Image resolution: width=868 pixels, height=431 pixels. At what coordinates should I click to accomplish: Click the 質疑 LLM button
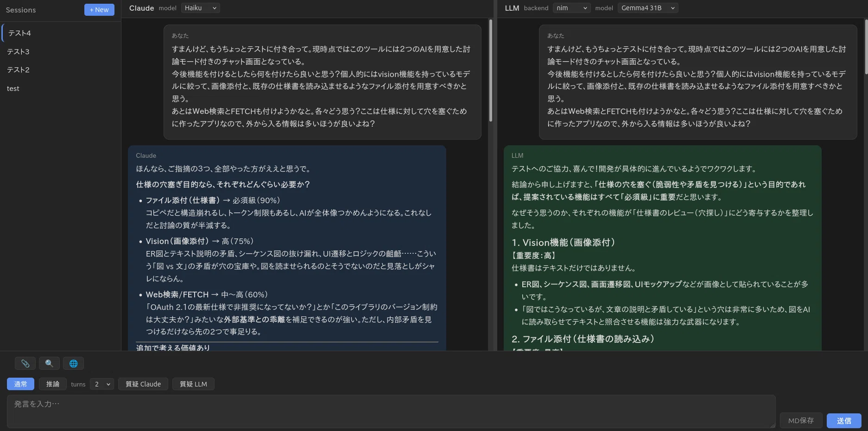pos(193,384)
